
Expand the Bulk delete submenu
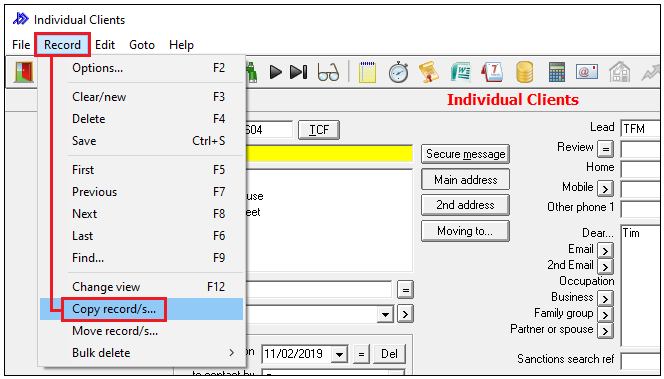click(x=142, y=353)
